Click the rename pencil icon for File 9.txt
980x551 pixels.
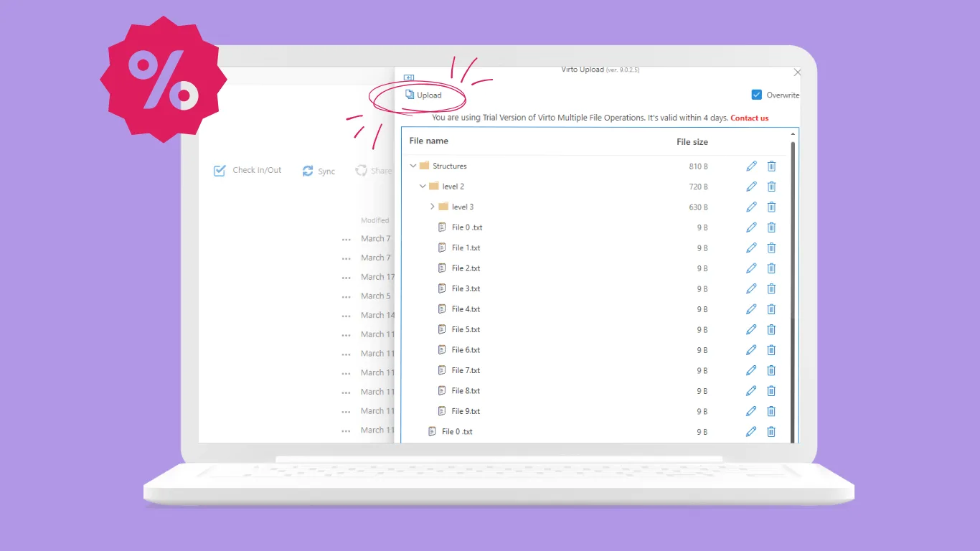coord(751,411)
